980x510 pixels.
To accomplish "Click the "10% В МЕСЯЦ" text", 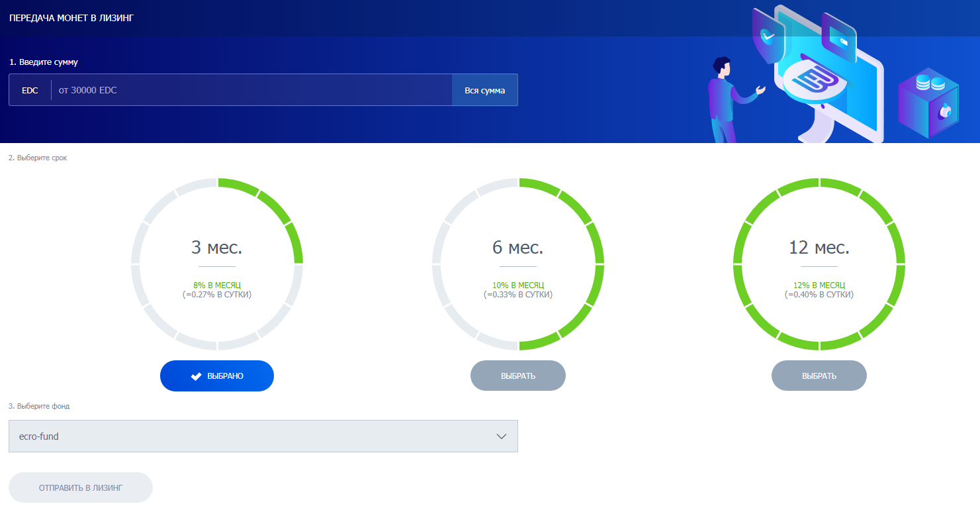I will [x=518, y=285].
